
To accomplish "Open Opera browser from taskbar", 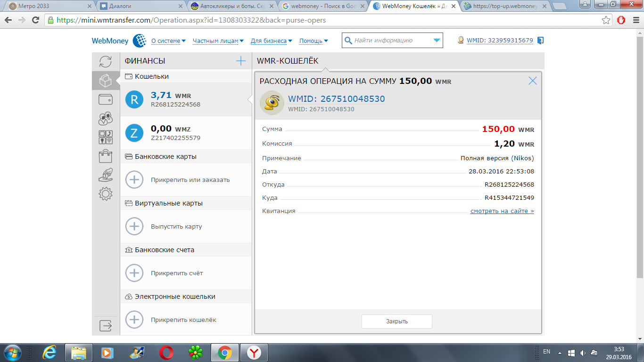I will pyautogui.click(x=166, y=352).
